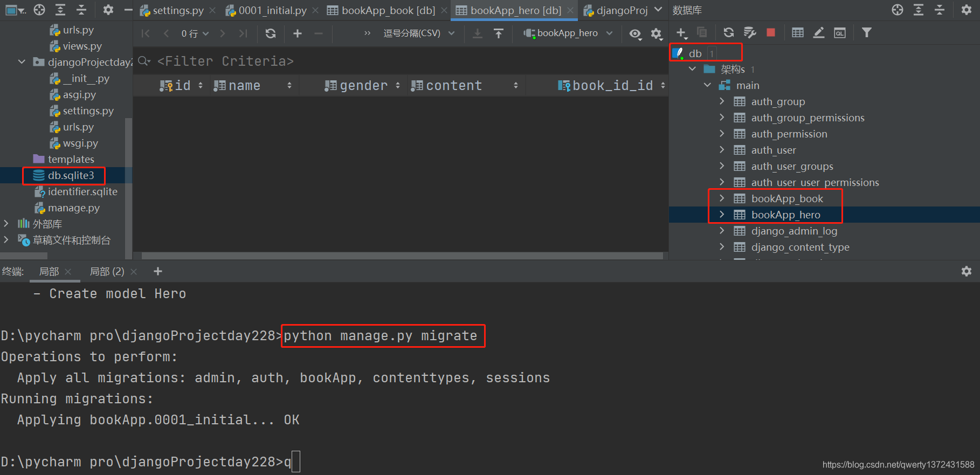The width and height of the screenshot is (980, 475).
Task: Open Database panel filter funnel
Action: (867, 32)
